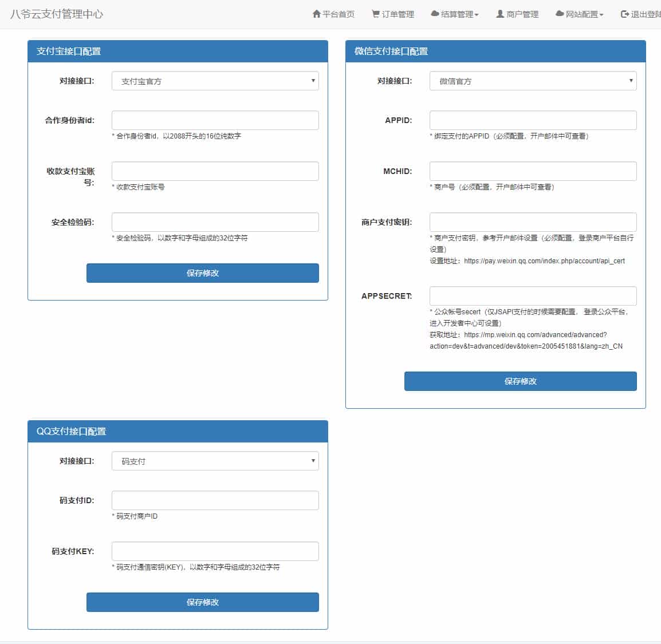Click the cloud icon beside 网站配置
661x644 pixels.
pos(560,14)
